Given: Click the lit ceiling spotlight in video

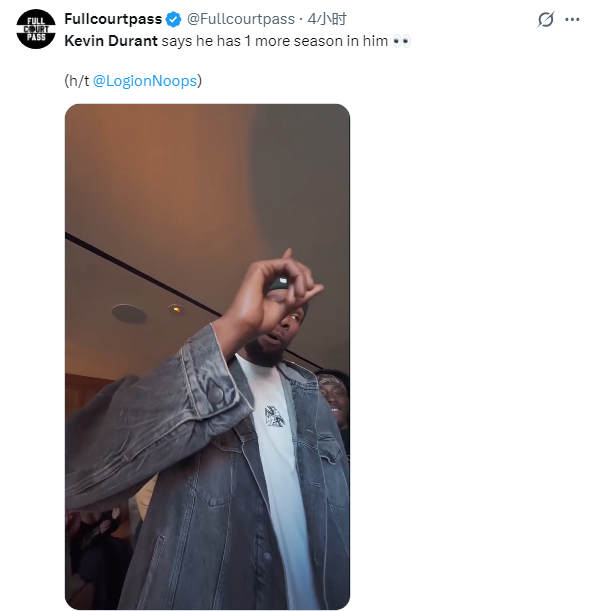Looking at the screenshot, I should point(176,309).
